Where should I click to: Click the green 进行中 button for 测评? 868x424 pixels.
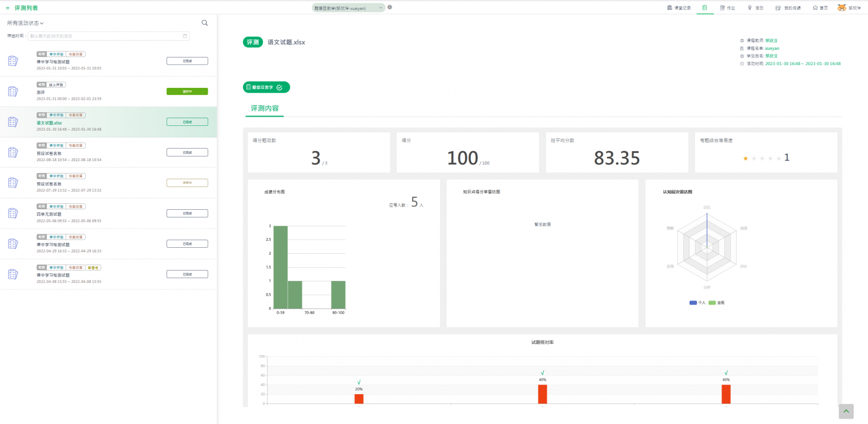(187, 92)
